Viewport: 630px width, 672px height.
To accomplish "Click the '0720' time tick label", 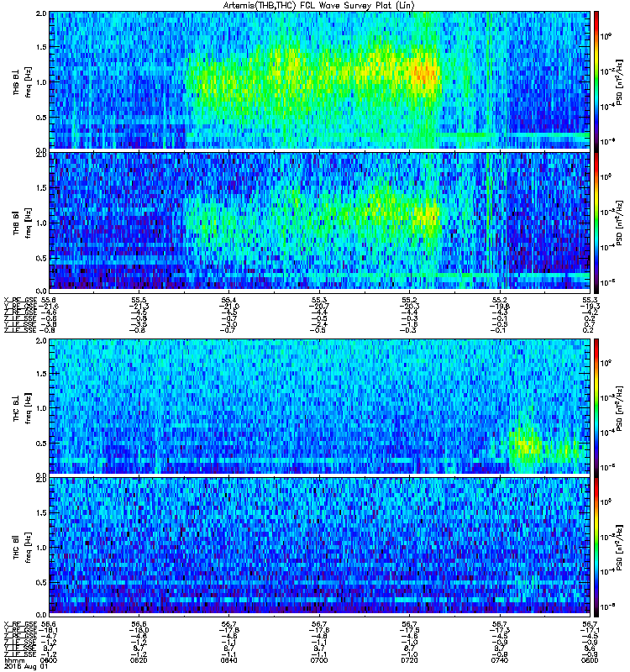I will click(x=409, y=660).
